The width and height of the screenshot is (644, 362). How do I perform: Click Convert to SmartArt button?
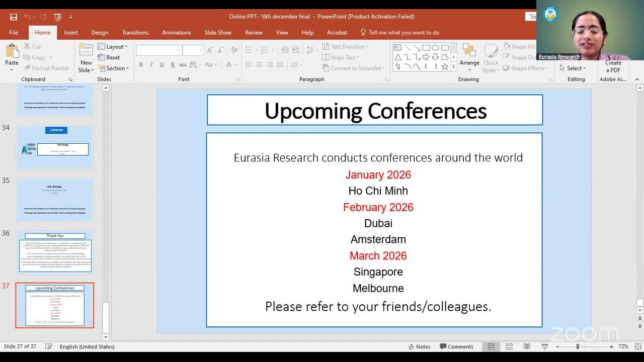[x=353, y=68]
